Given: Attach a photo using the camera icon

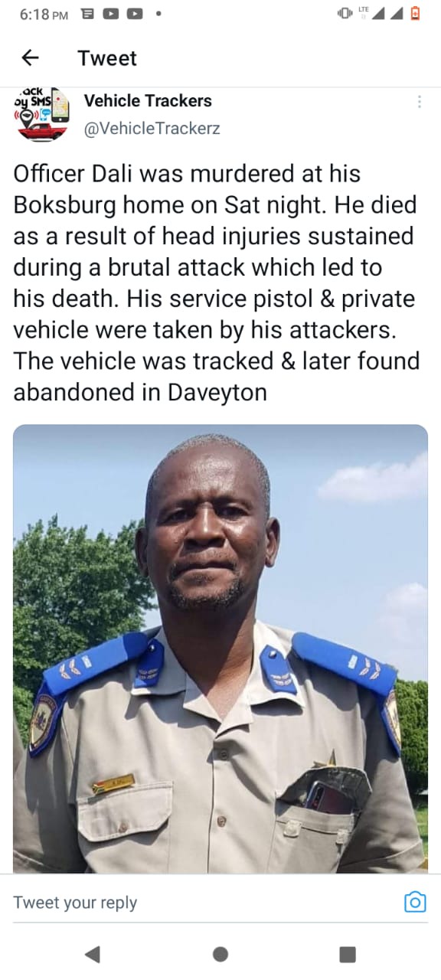Looking at the screenshot, I should point(414,902).
